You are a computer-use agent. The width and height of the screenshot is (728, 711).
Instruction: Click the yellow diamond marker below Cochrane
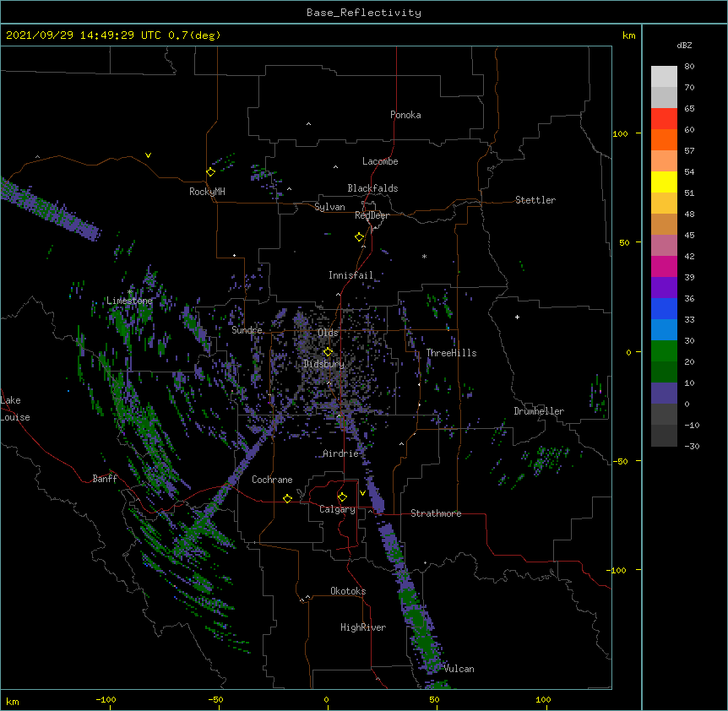click(x=287, y=498)
